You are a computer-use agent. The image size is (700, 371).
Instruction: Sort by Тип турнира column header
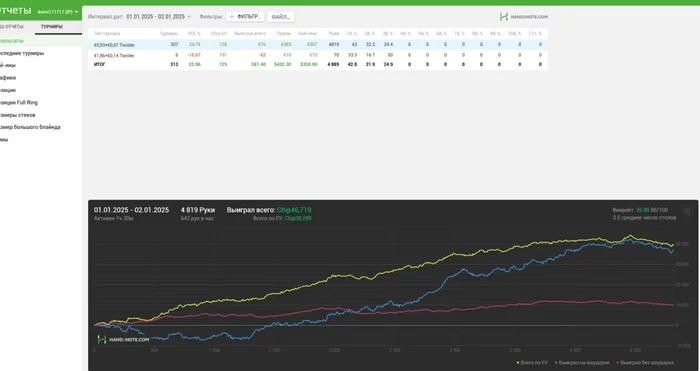pos(107,33)
